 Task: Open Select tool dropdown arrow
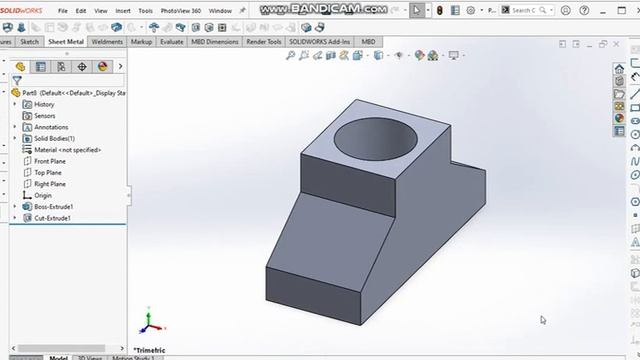(427, 11)
